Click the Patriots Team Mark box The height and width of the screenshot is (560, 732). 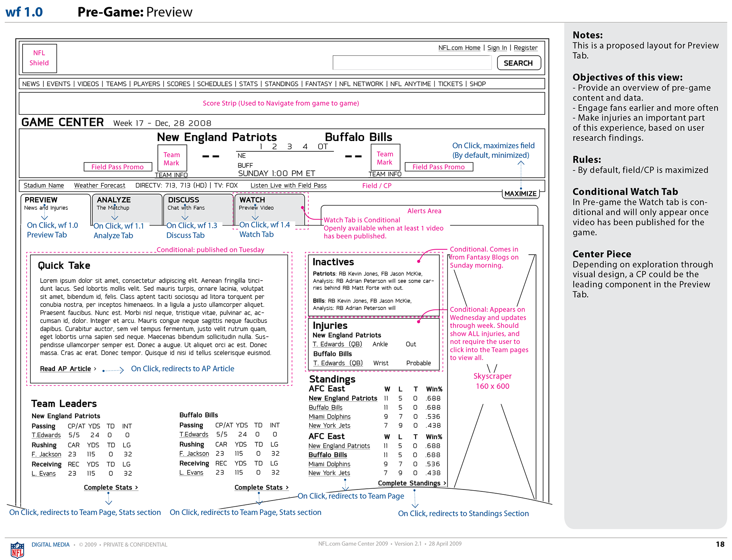(x=172, y=159)
